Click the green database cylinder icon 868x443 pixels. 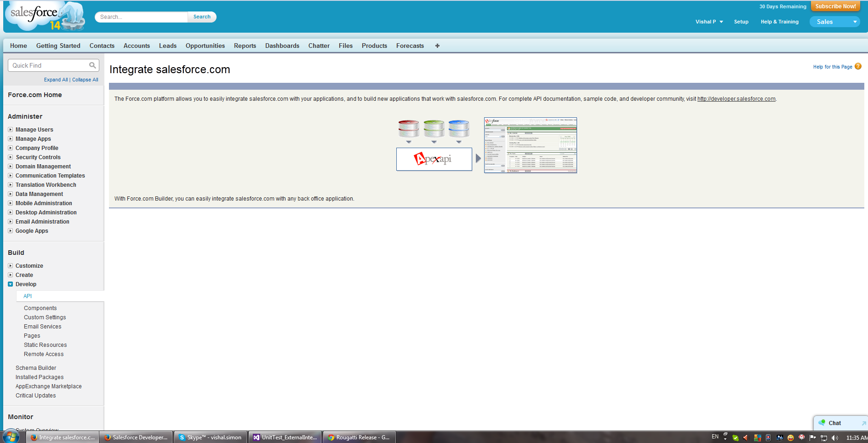coord(434,128)
